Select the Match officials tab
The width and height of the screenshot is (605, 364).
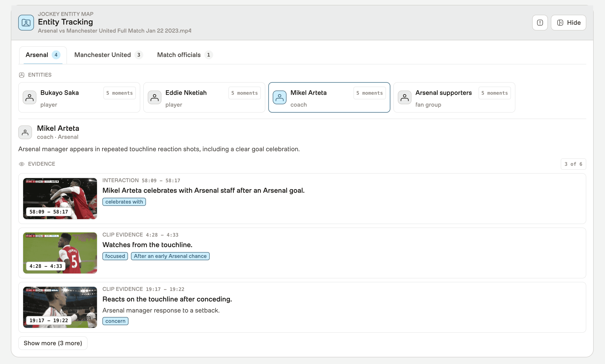point(185,55)
